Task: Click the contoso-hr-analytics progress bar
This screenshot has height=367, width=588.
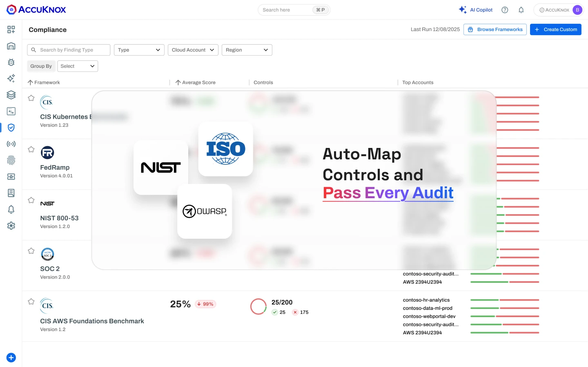Action: point(505,300)
